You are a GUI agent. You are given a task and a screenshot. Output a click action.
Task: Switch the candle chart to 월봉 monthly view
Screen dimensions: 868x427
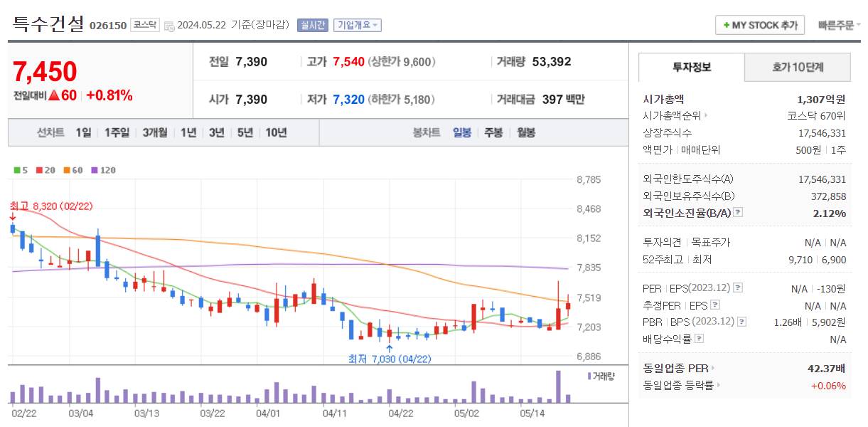[x=525, y=132]
